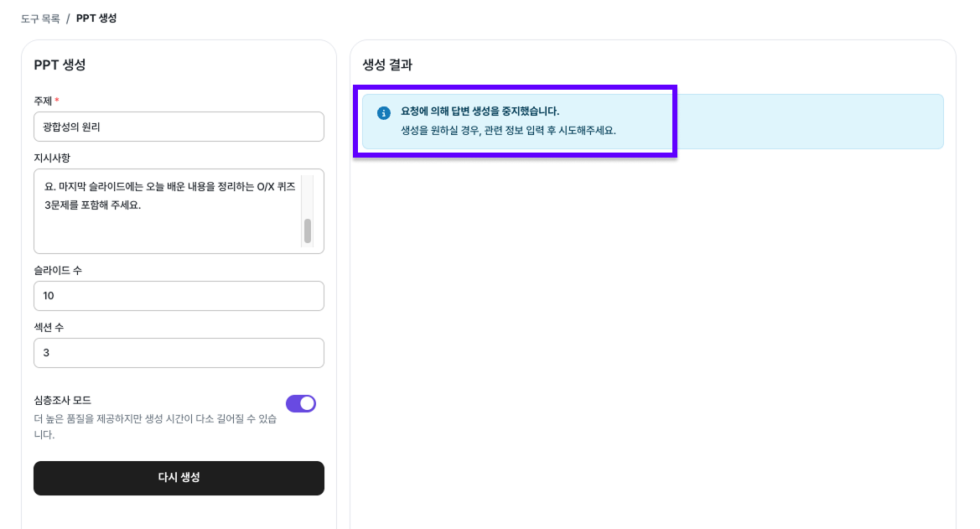Viewport: 980px width, 529px height.
Task: Disable the 심층조사 모드 toggle
Action: [302, 403]
